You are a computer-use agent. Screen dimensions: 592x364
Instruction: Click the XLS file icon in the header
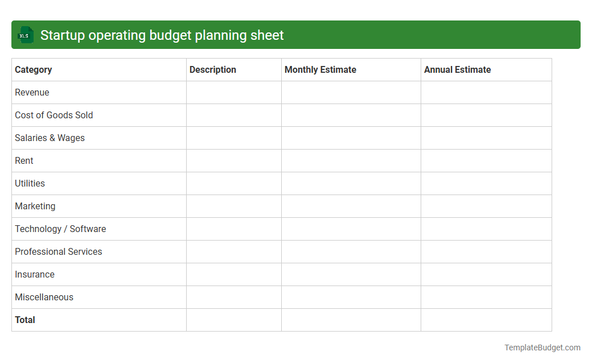coord(25,35)
